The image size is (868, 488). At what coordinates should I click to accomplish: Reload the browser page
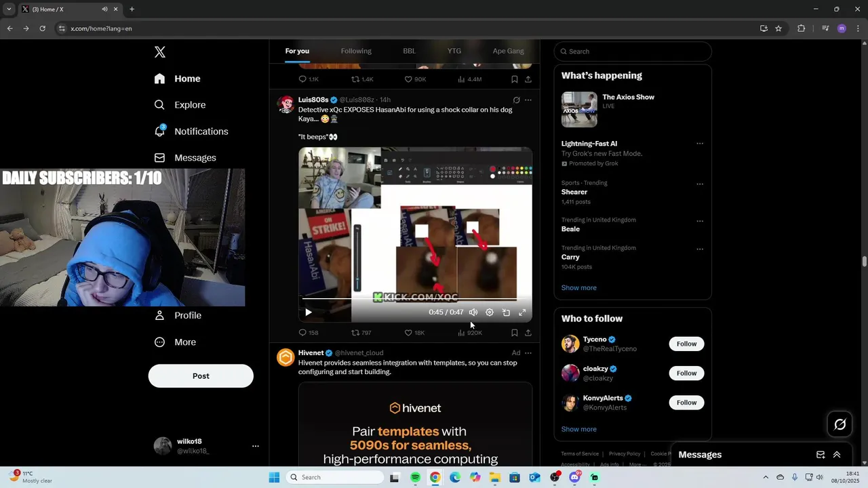(42, 28)
